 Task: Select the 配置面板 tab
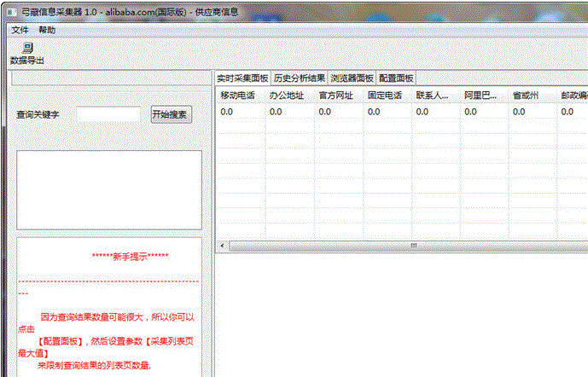pyautogui.click(x=396, y=78)
